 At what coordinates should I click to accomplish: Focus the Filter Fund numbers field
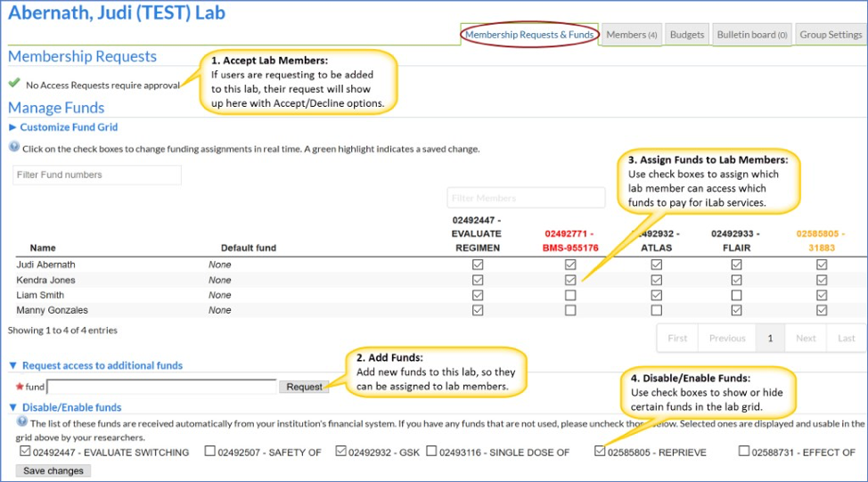97,175
